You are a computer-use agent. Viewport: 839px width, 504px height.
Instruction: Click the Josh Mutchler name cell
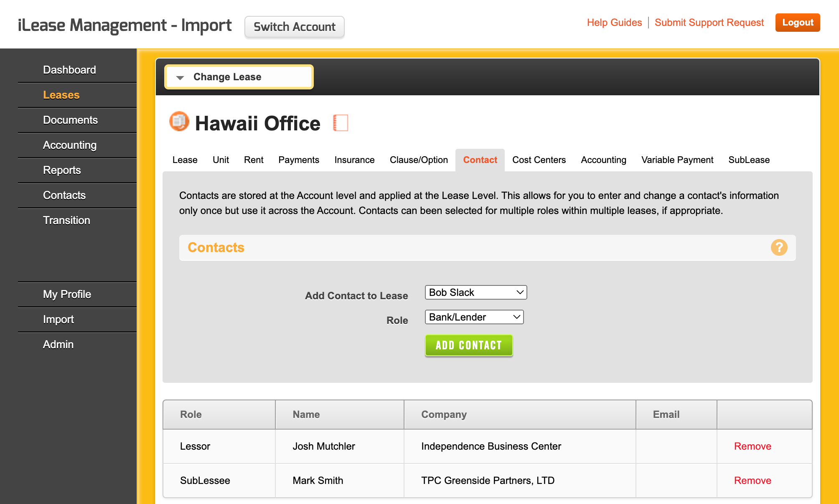pyautogui.click(x=340, y=446)
